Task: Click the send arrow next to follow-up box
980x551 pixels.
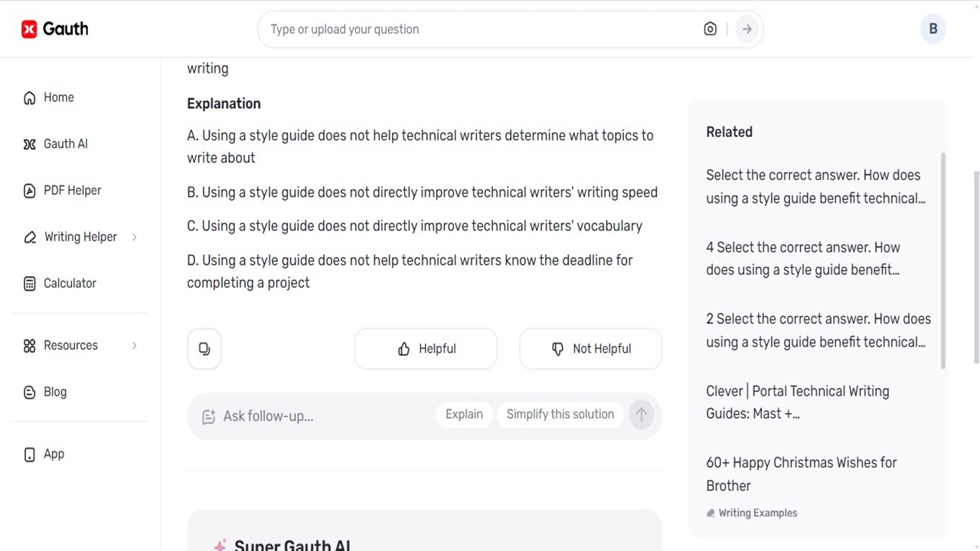Action: 641,414
